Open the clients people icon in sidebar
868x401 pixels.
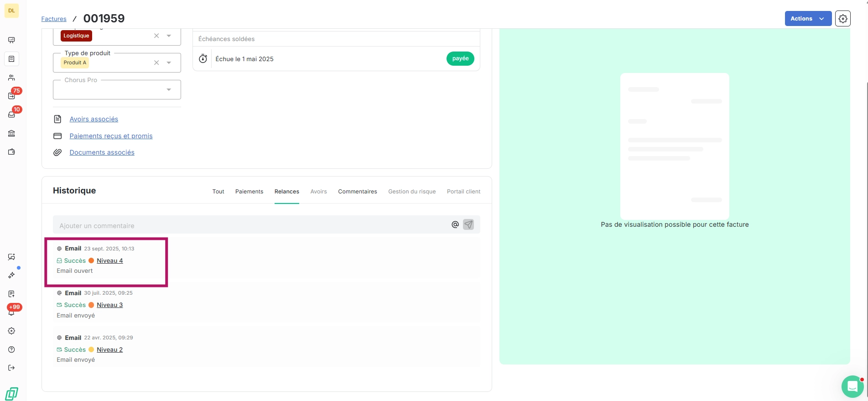tap(11, 78)
